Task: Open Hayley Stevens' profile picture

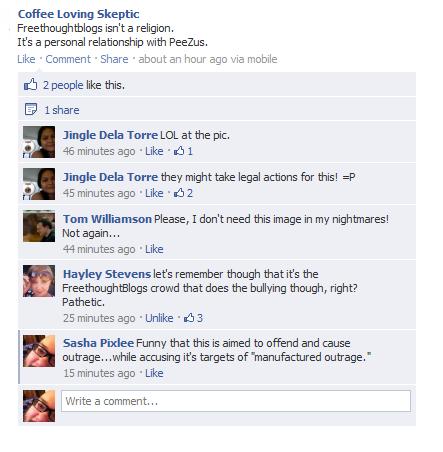Action: point(39,281)
